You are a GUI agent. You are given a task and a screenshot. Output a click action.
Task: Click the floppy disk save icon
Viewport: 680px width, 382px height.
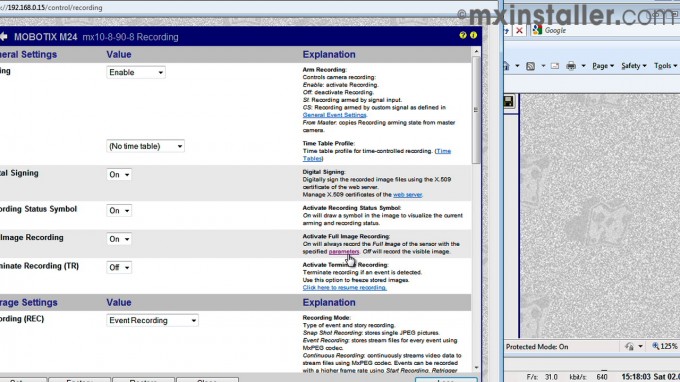coord(508,101)
